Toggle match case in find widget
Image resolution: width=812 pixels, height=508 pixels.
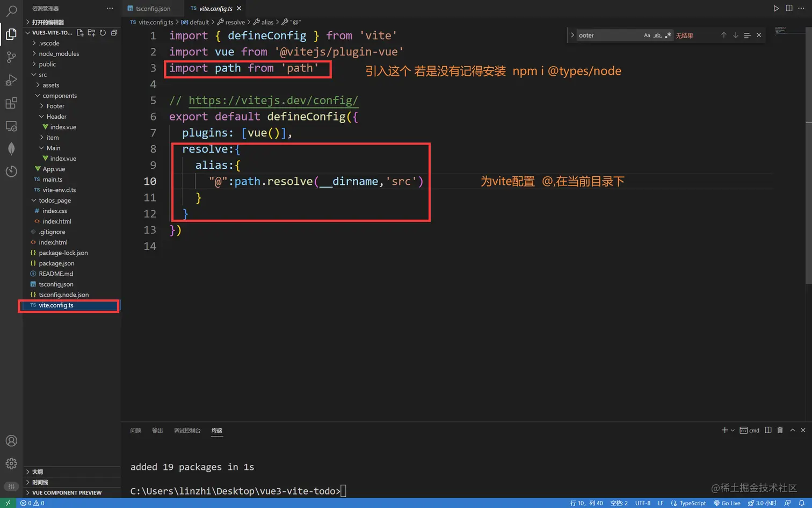(647, 35)
